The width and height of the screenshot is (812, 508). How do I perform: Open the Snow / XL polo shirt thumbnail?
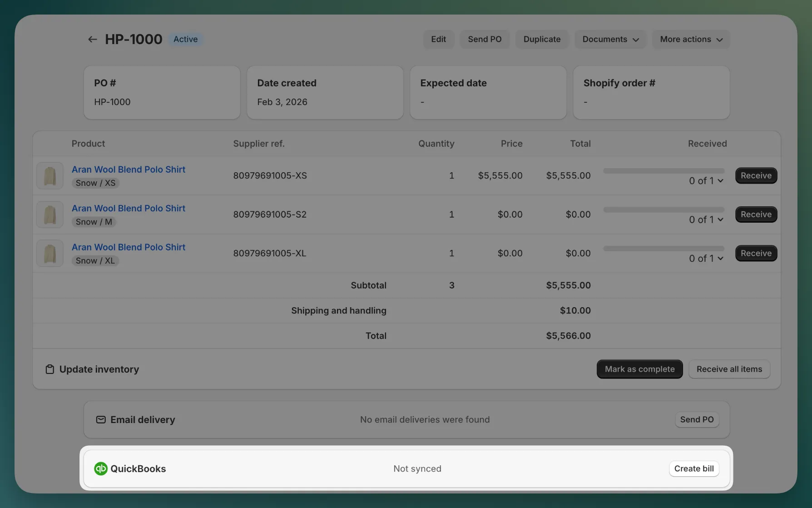(x=50, y=254)
